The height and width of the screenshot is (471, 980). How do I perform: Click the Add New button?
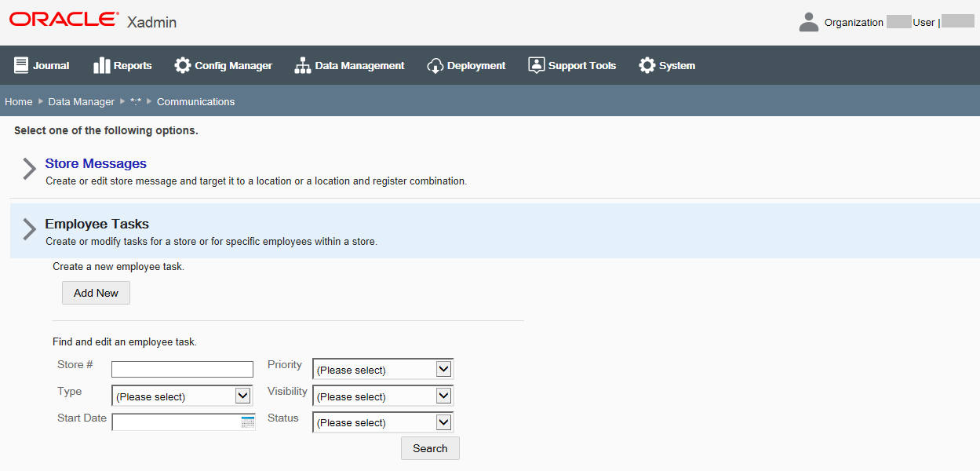(x=96, y=292)
